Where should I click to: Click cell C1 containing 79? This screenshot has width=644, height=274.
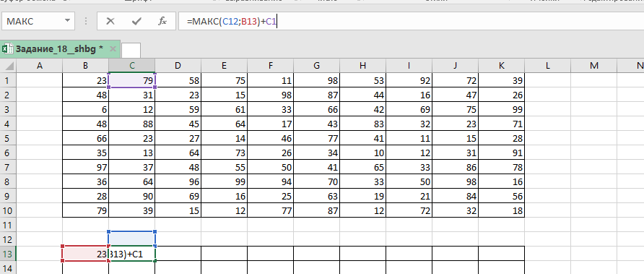pos(132,81)
